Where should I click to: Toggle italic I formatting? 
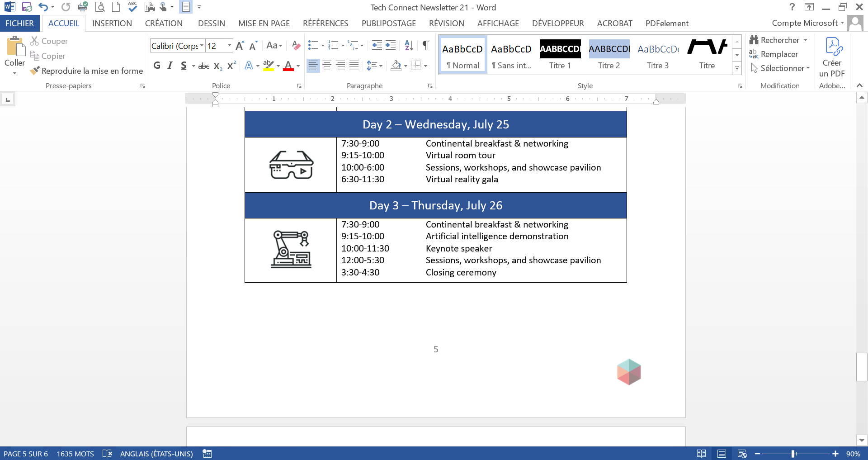(x=170, y=66)
